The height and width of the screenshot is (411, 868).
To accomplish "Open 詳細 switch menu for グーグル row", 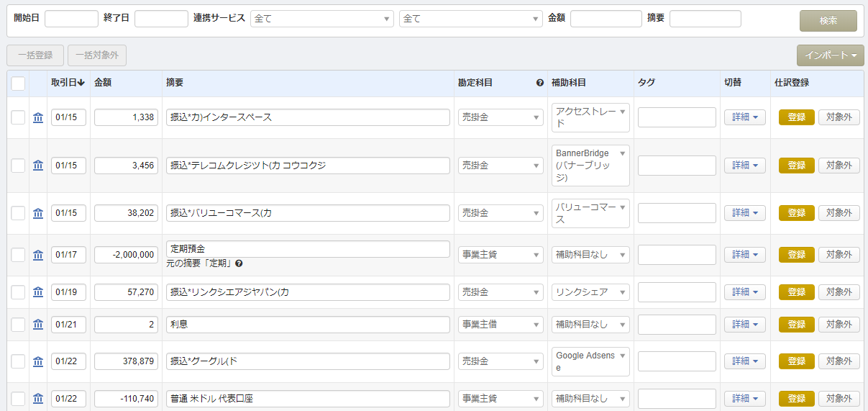I will click(x=744, y=361).
